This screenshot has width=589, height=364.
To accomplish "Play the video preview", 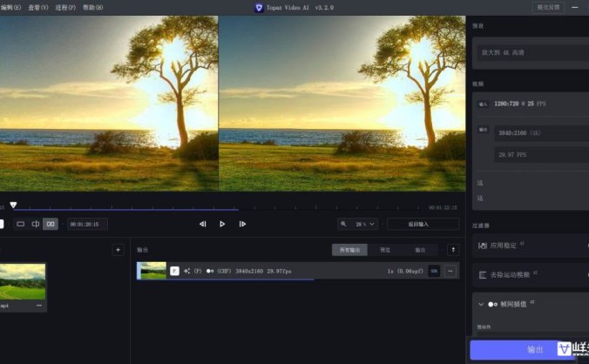I will pos(222,224).
